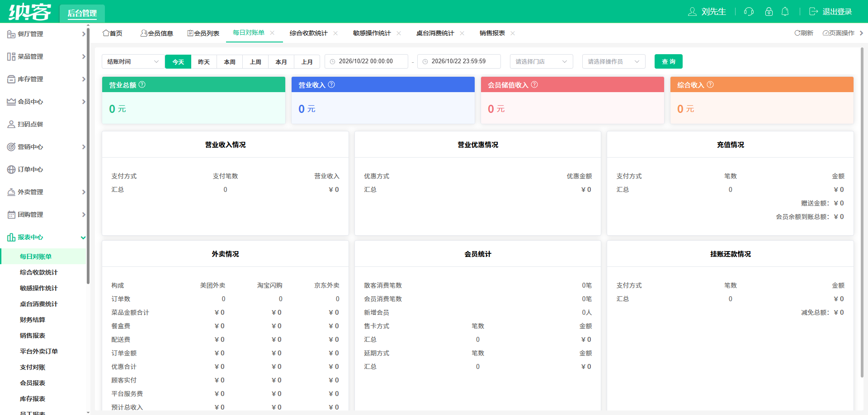Open 财务结算 in sidebar
This screenshot has height=415, width=868.
point(33,320)
